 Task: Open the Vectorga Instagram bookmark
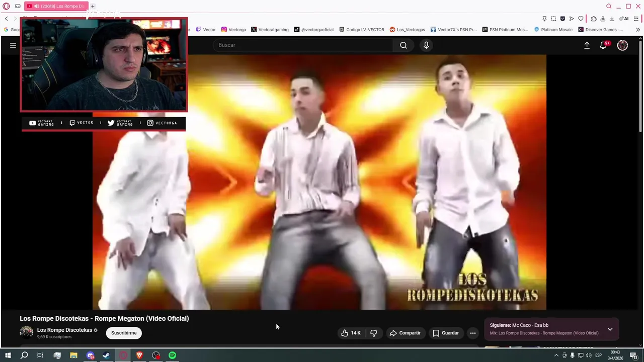coord(233,30)
